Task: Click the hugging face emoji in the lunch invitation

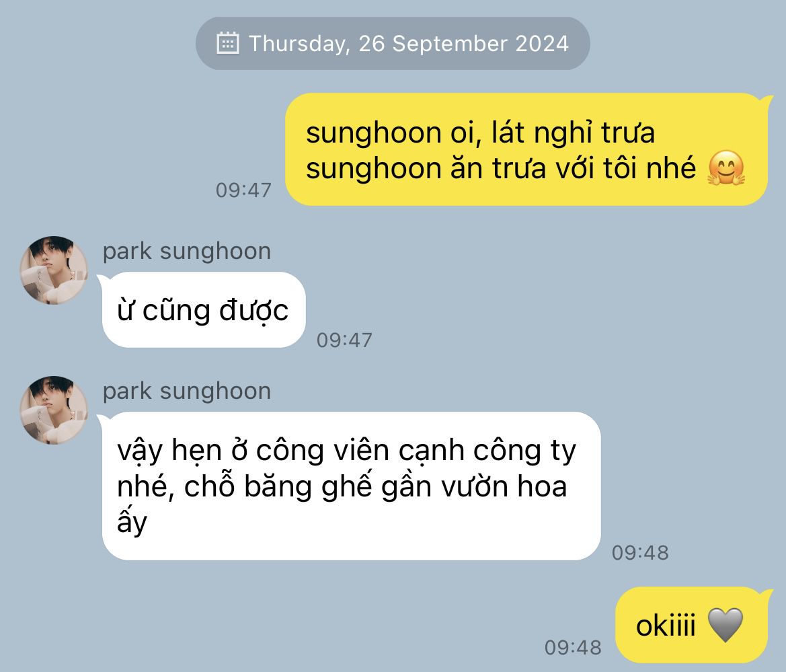Action: (x=725, y=167)
